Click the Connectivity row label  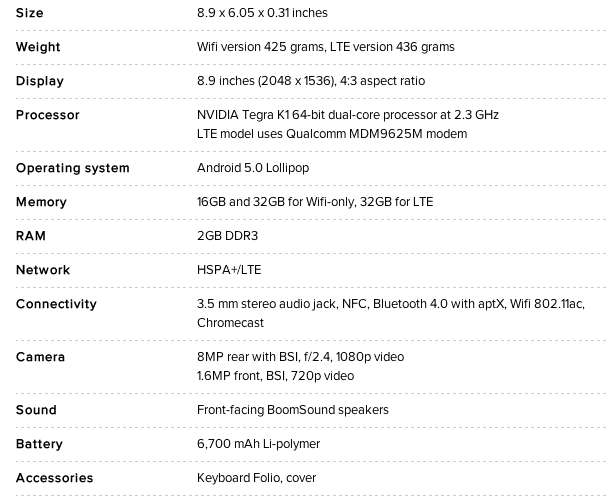pyautogui.click(x=56, y=304)
